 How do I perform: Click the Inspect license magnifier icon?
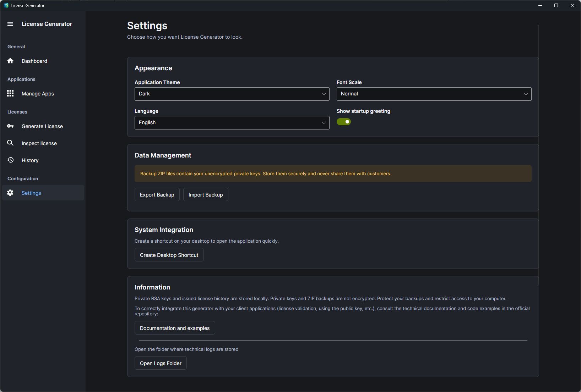point(10,143)
